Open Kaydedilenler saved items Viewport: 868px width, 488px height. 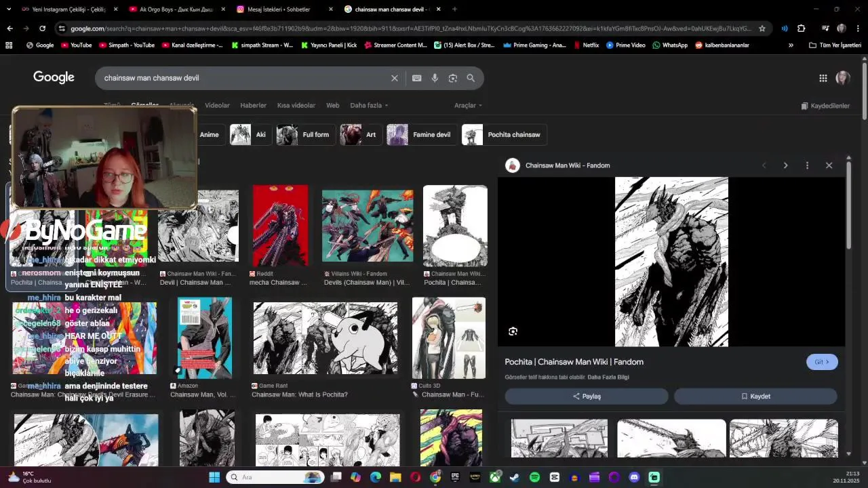pos(825,106)
